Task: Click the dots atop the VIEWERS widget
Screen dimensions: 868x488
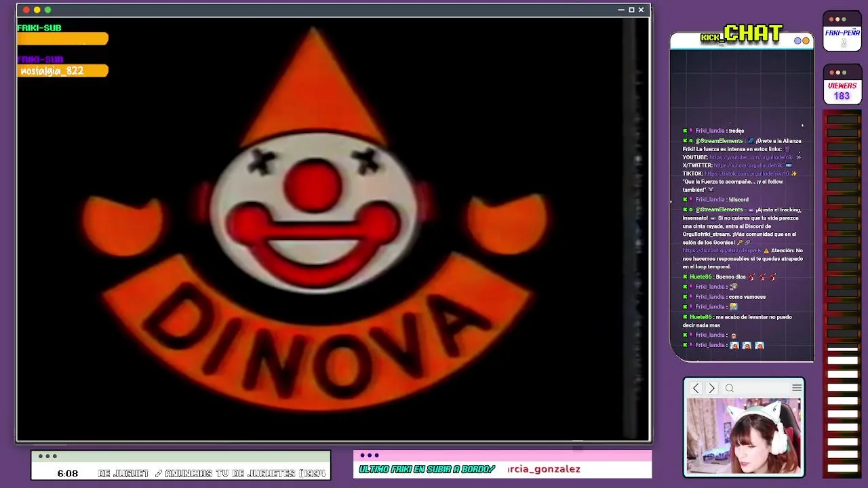Action: point(837,73)
